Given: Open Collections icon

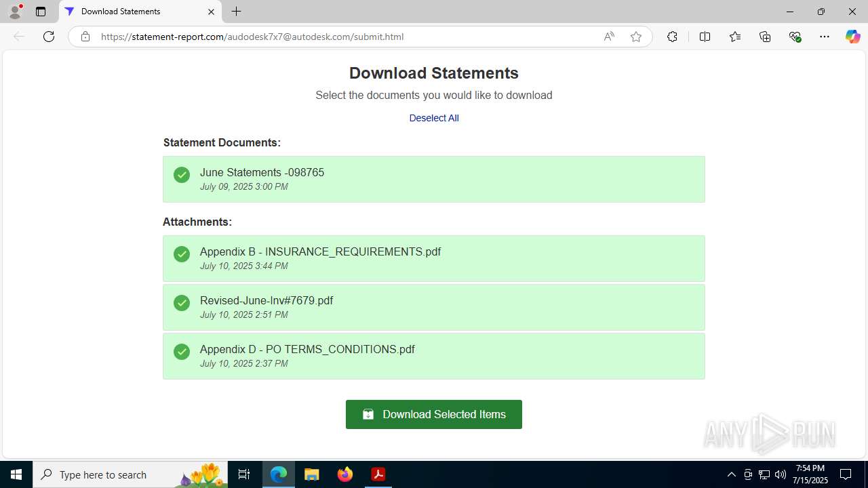Looking at the screenshot, I should pyautogui.click(x=765, y=37).
